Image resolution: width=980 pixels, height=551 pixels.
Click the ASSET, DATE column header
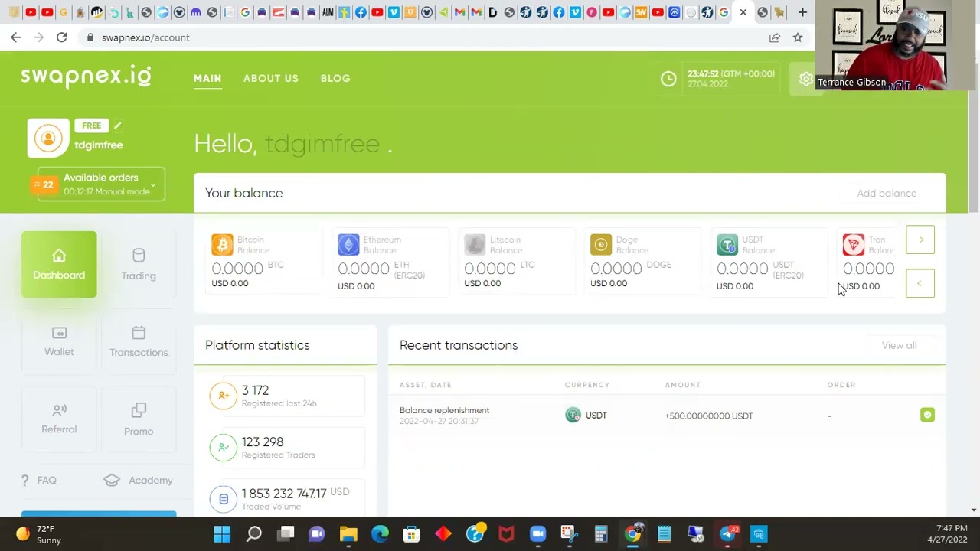coord(426,385)
